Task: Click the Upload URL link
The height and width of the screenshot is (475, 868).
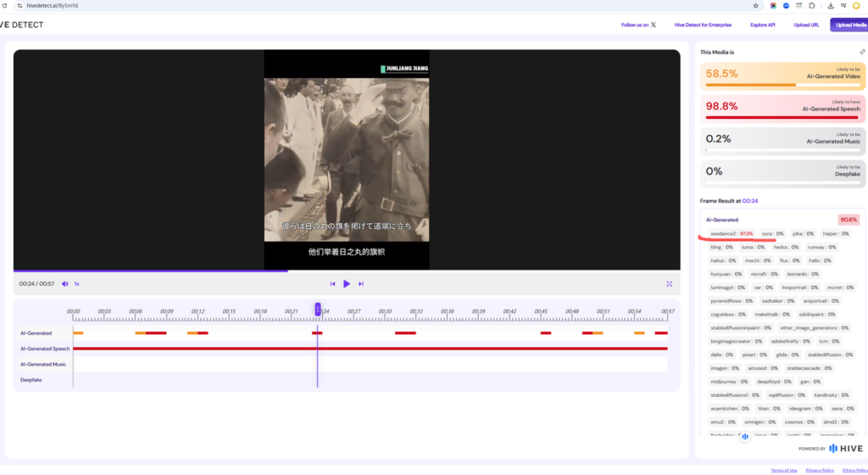Action: click(x=806, y=25)
